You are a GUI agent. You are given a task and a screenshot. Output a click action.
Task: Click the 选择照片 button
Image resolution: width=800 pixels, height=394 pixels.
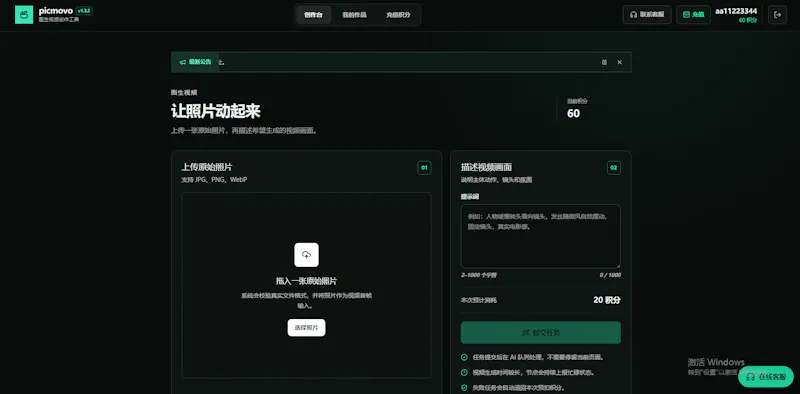307,328
